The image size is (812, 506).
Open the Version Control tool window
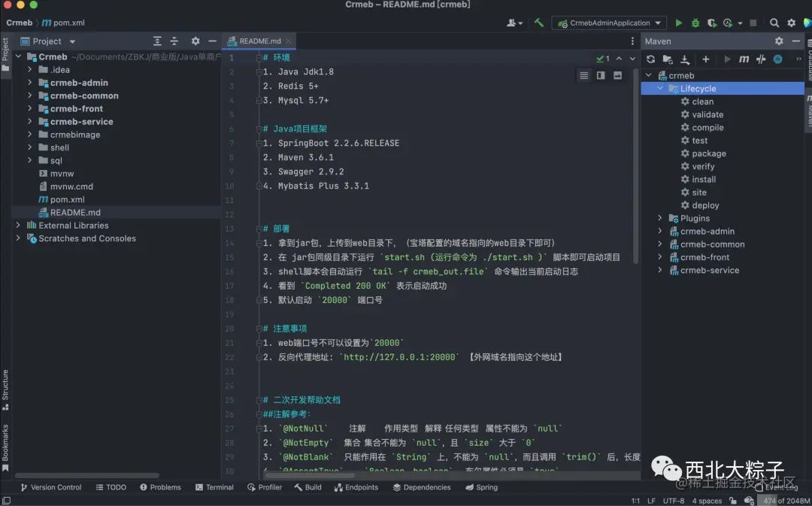tap(51, 487)
